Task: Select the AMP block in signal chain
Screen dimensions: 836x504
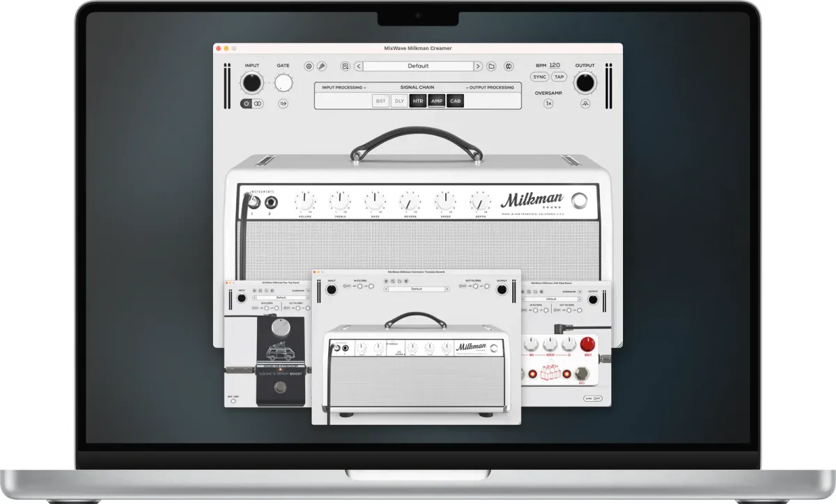Action: pyautogui.click(x=437, y=101)
